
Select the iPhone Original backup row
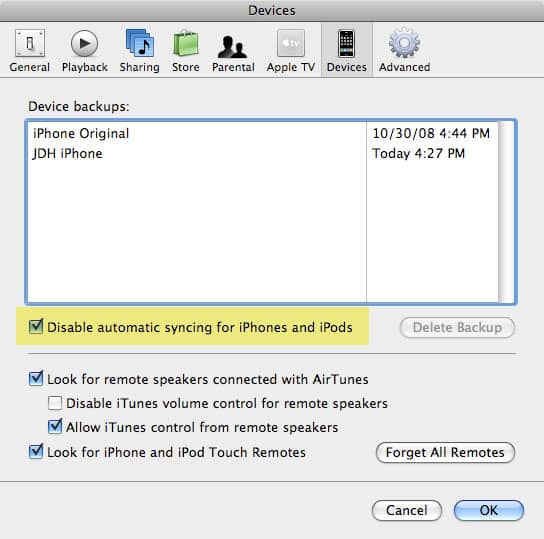pyautogui.click(x=263, y=134)
